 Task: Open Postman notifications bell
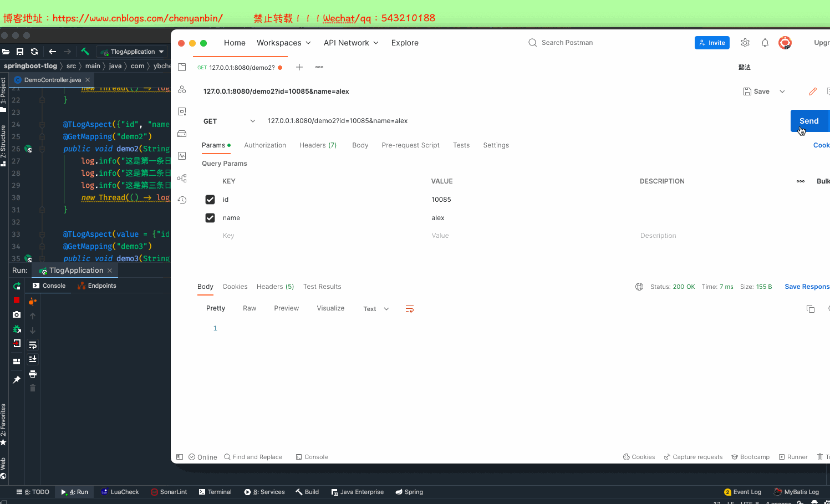click(765, 43)
